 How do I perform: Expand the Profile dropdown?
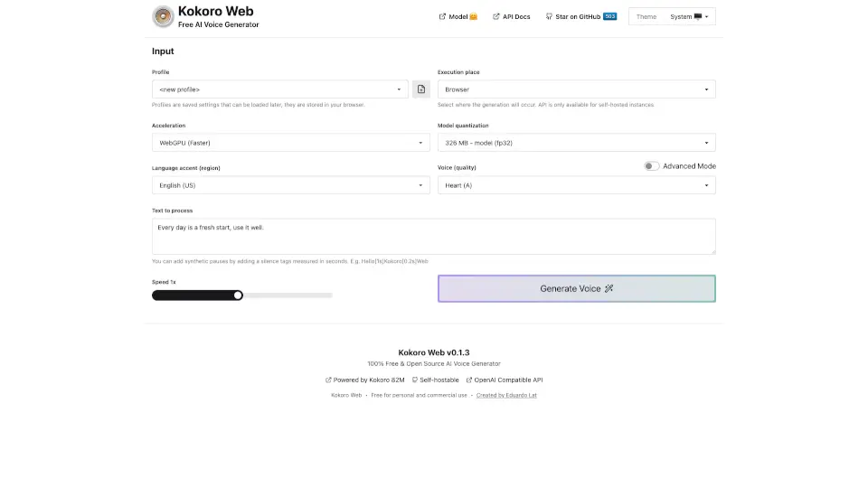280,89
